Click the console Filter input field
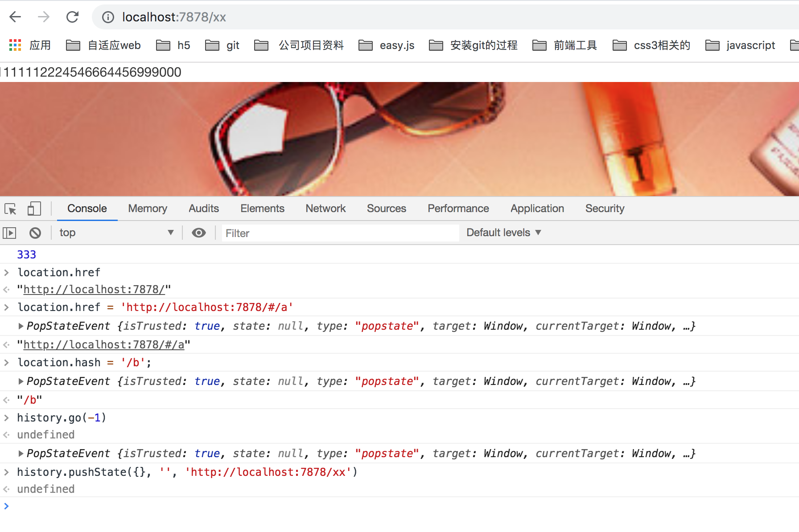 coord(340,233)
